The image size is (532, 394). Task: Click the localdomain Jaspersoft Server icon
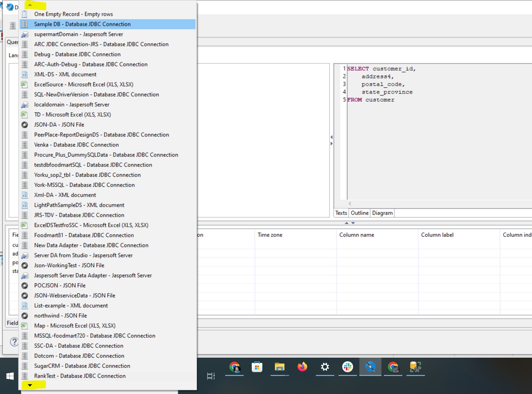coord(24,105)
